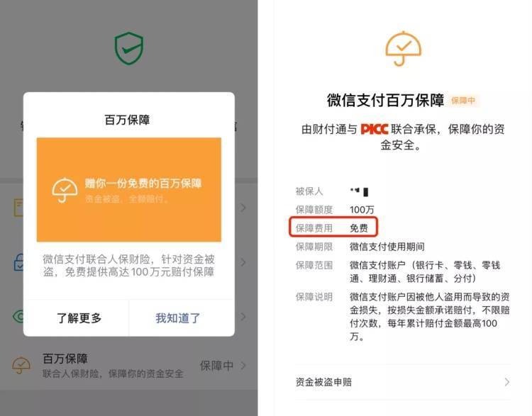Open the 资金被盗申赔 row

403,382
